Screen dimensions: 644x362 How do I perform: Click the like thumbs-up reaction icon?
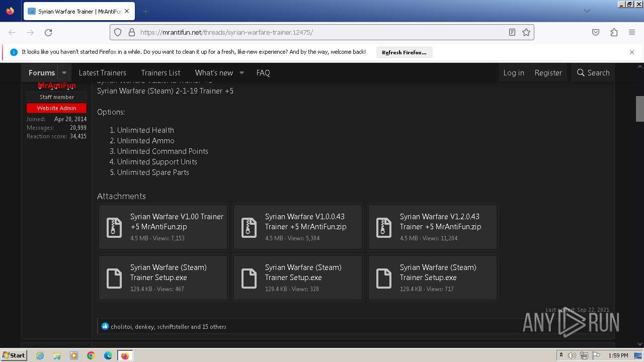105,326
